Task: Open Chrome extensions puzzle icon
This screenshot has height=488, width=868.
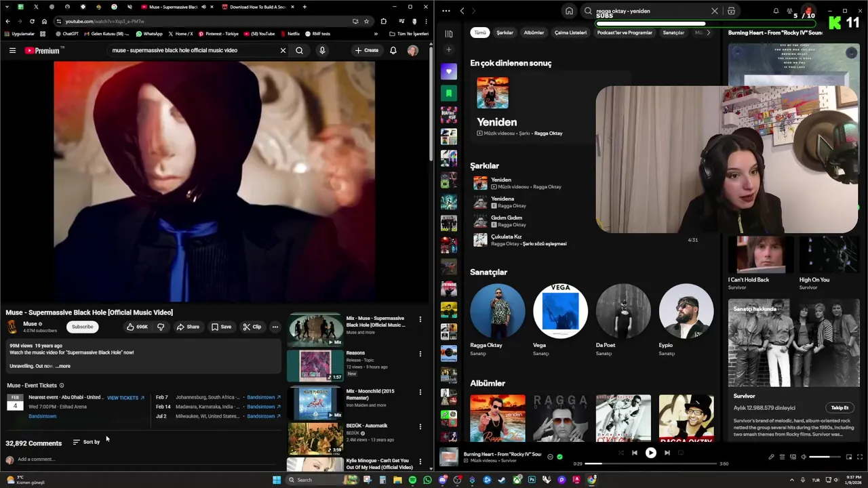Action: [x=384, y=21]
